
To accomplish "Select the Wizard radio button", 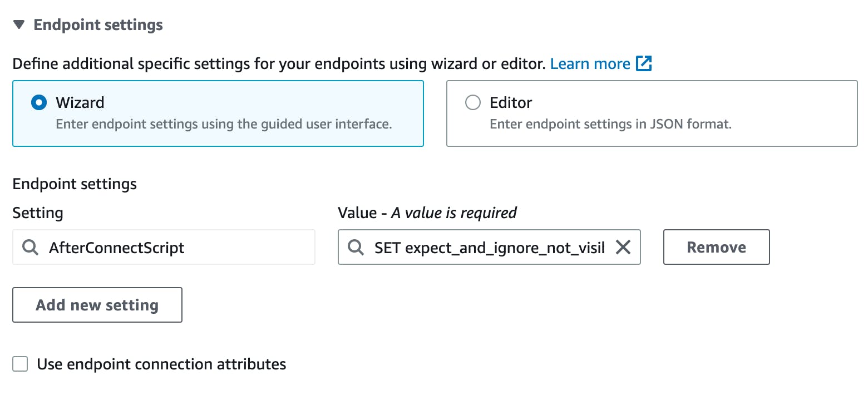I will point(38,102).
